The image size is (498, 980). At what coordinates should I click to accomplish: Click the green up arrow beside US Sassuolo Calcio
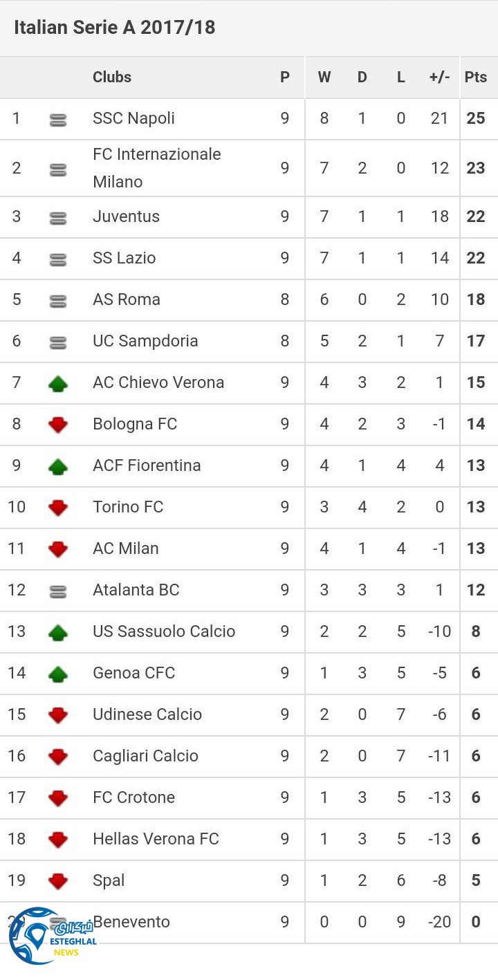pos(58,632)
